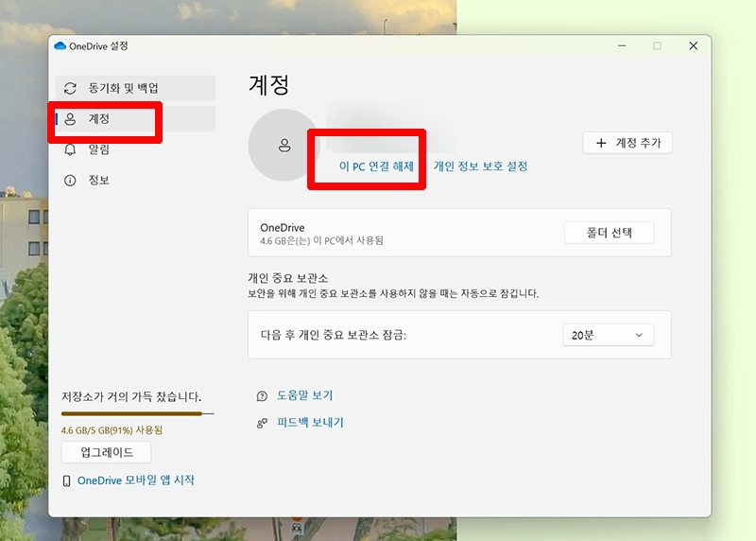Click the 이 PC 연결 해제 link
Image resolution: width=756 pixels, height=541 pixels.
(x=376, y=166)
